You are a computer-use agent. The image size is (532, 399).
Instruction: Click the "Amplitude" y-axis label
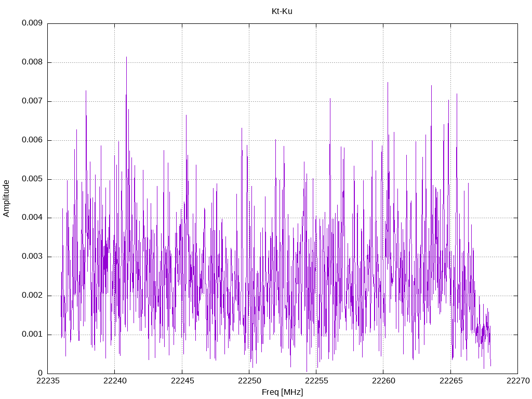[6, 198]
